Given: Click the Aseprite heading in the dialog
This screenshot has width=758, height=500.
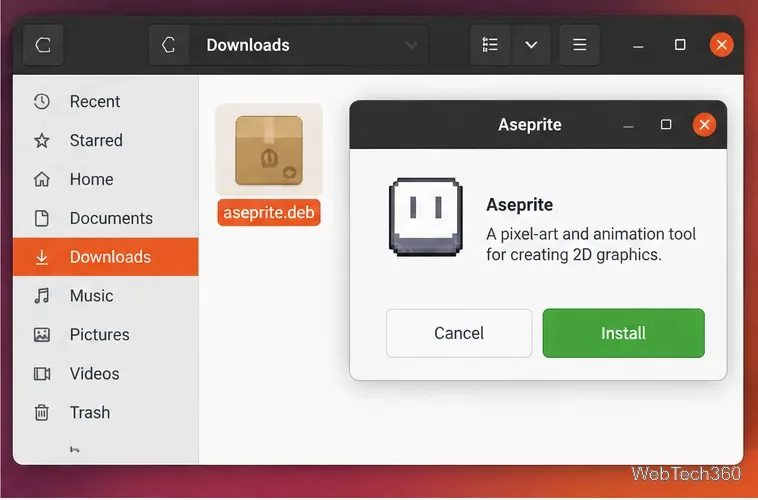Looking at the screenshot, I should 519,205.
